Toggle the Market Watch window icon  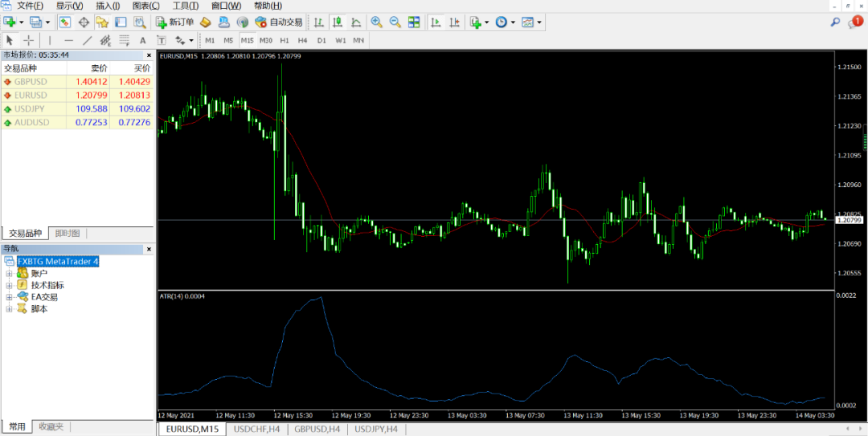65,22
